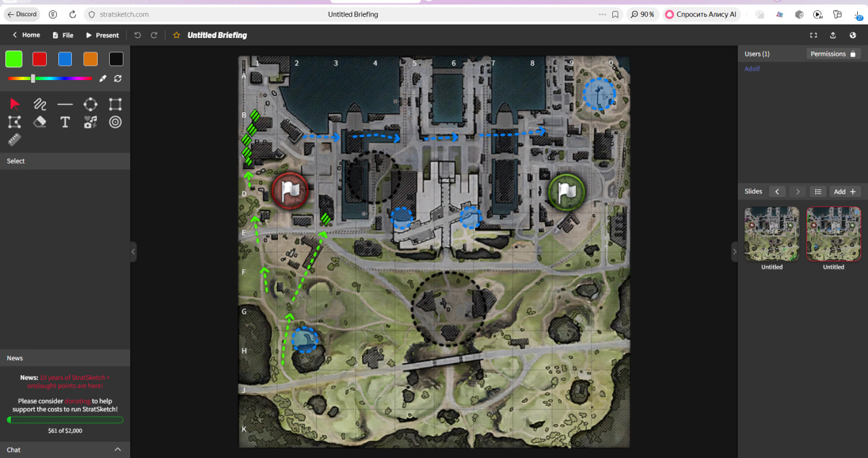868x458 pixels.
Task: Click the Undo arrow in the header
Action: [x=138, y=35]
